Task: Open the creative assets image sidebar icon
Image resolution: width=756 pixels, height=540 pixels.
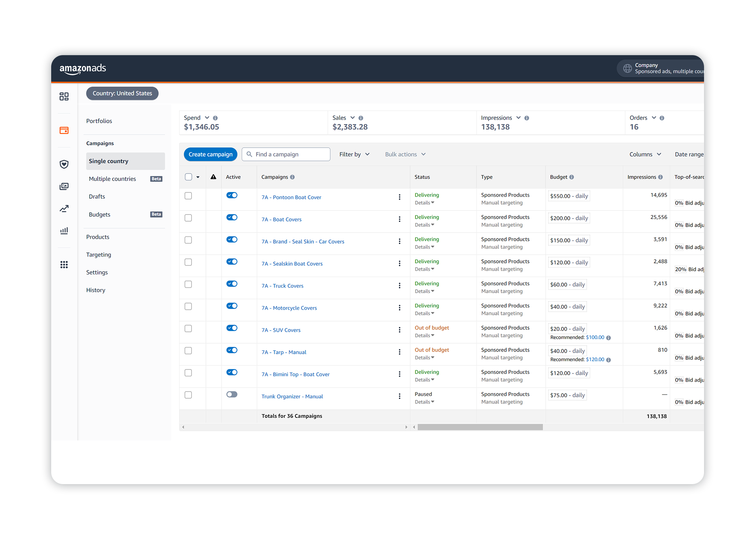Action: (64, 186)
